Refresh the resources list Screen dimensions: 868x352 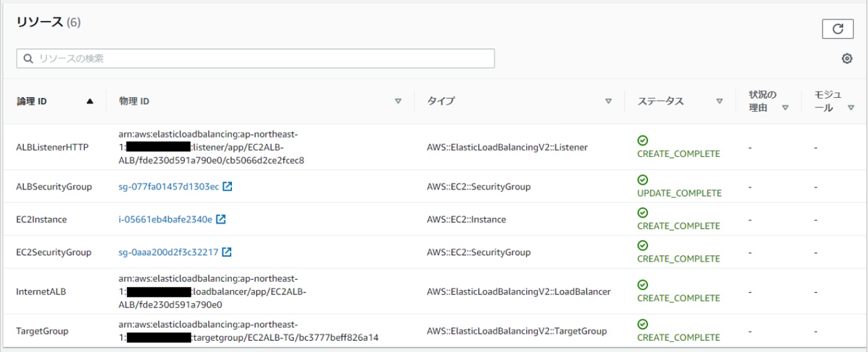(838, 29)
